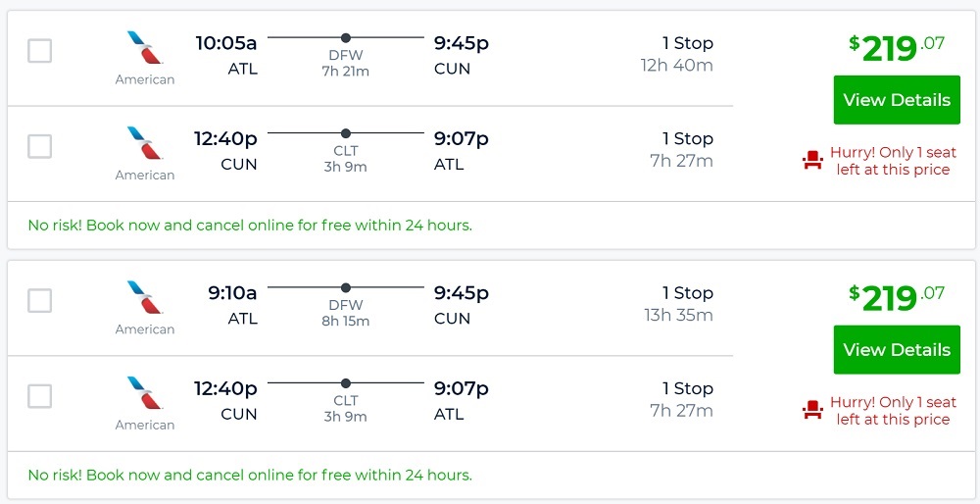This screenshot has width=980, height=504.
Task: Click the American Airlines logo for the 9:10a flight
Action: tap(145, 298)
